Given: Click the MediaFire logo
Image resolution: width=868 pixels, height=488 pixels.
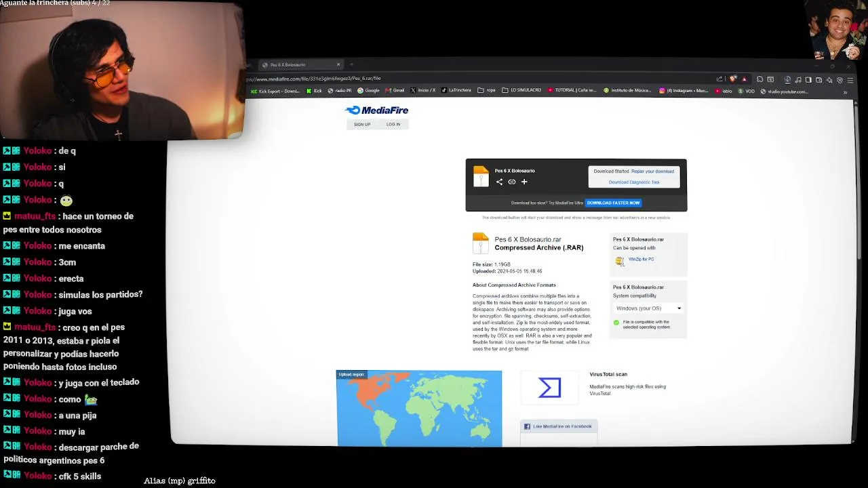Looking at the screenshot, I should pos(376,110).
